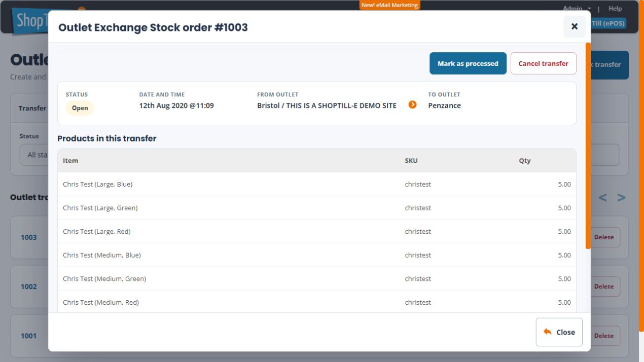Click Penzance to-outlet name

445,105
